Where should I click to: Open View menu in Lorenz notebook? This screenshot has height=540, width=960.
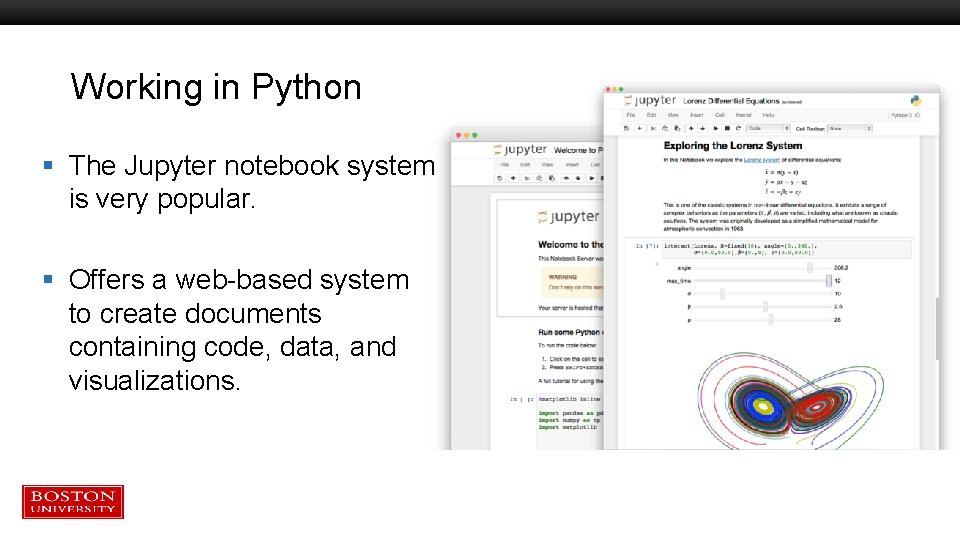[x=673, y=115]
